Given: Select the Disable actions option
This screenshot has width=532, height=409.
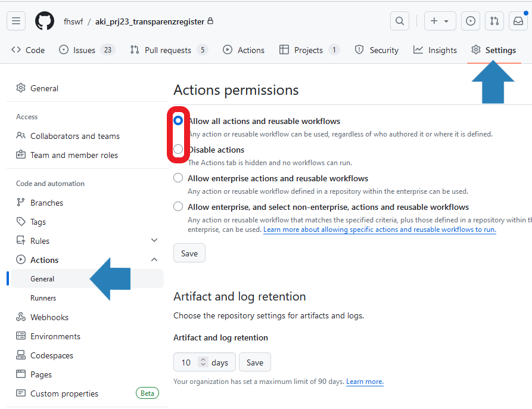Looking at the screenshot, I should [178, 149].
